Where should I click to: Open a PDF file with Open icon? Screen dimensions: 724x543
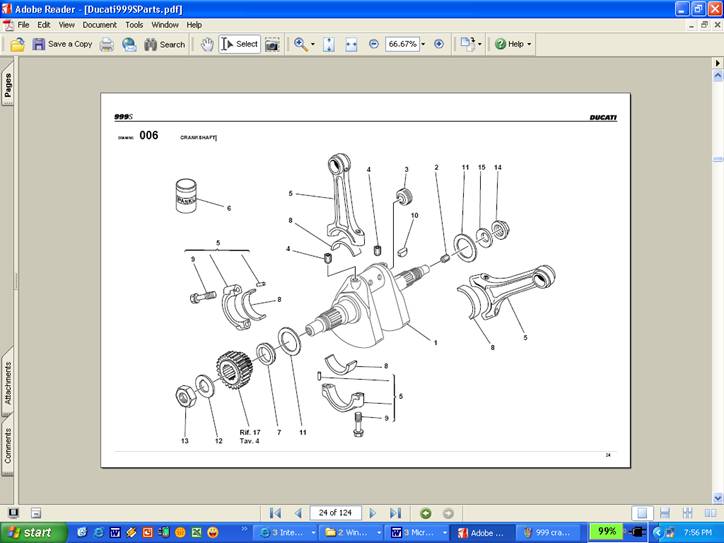click(17, 44)
